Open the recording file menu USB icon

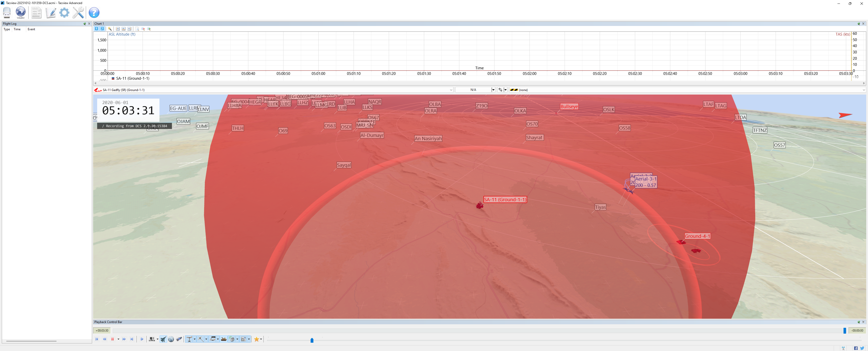(x=7, y=12)
